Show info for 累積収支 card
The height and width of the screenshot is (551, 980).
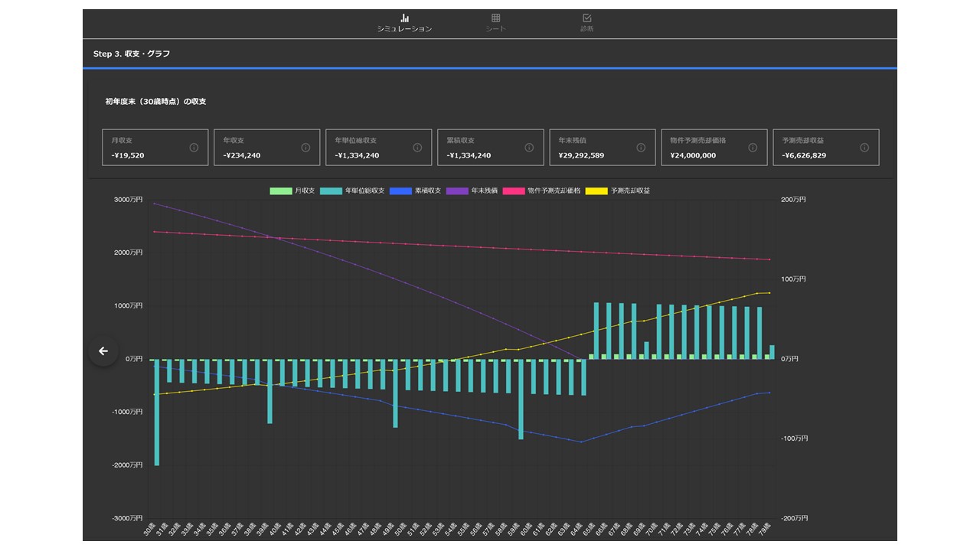point(529,148)
